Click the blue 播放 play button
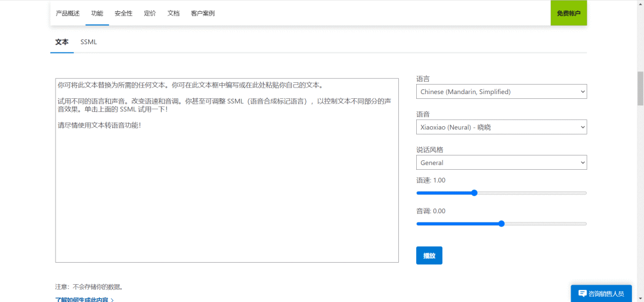644x302 pixels. tap(429, 255)
